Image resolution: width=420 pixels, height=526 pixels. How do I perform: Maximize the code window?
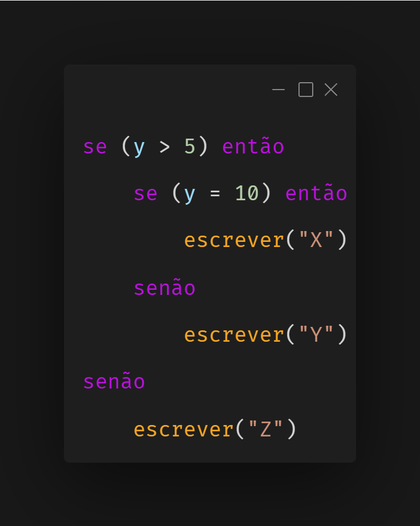coord(306,90)
